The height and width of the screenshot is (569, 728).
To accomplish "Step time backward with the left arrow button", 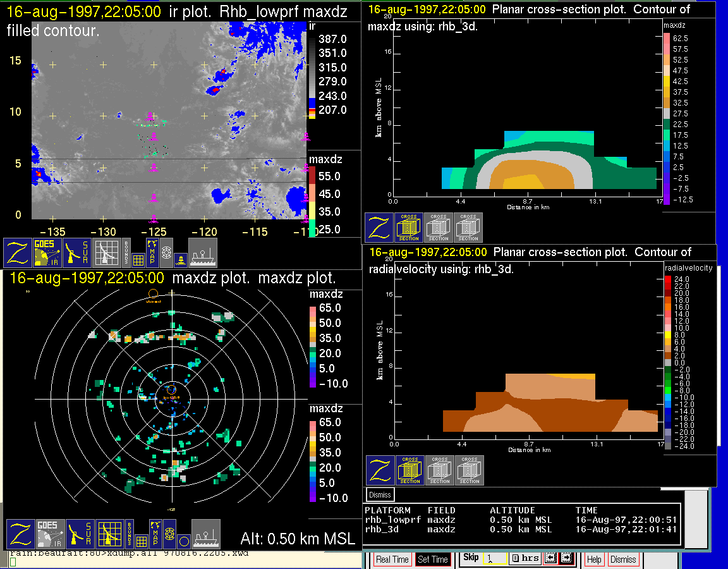I will pyautogui.click(x=550, y=559).
